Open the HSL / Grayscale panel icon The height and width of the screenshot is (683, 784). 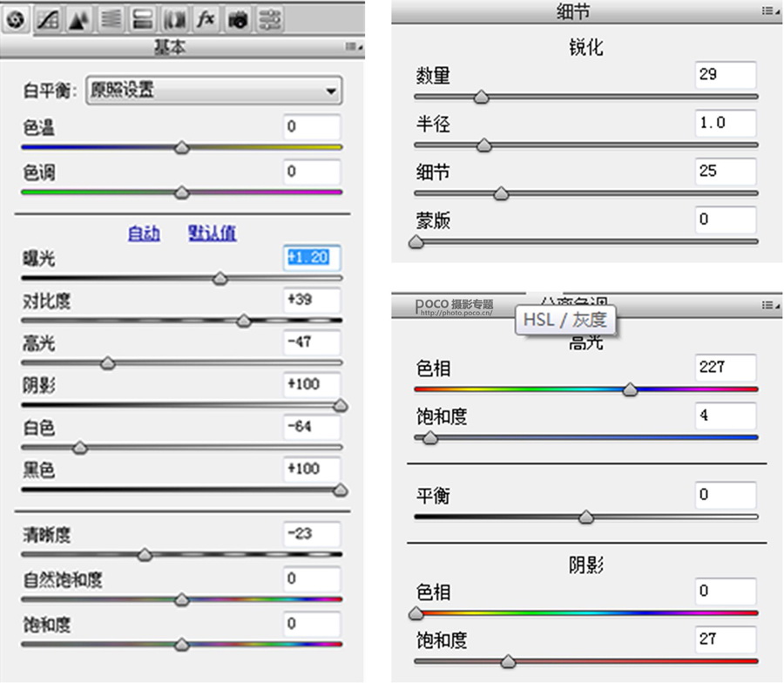(x=111, y=20)
